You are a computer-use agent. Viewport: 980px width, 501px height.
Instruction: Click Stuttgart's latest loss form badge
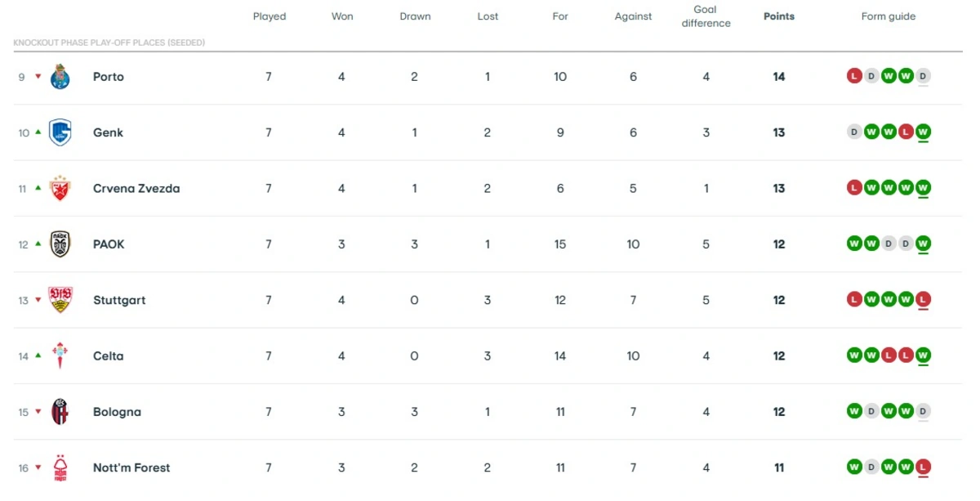(923, 300)
